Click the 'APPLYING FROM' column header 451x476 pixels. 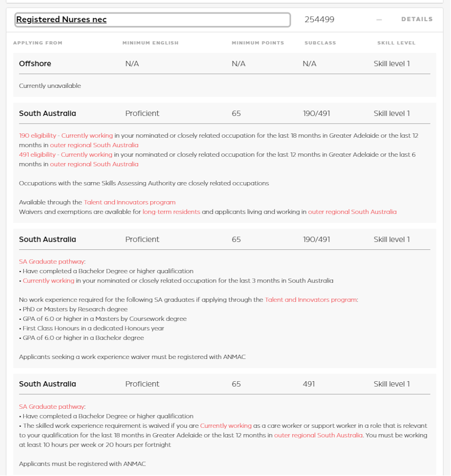click(38, 43)
